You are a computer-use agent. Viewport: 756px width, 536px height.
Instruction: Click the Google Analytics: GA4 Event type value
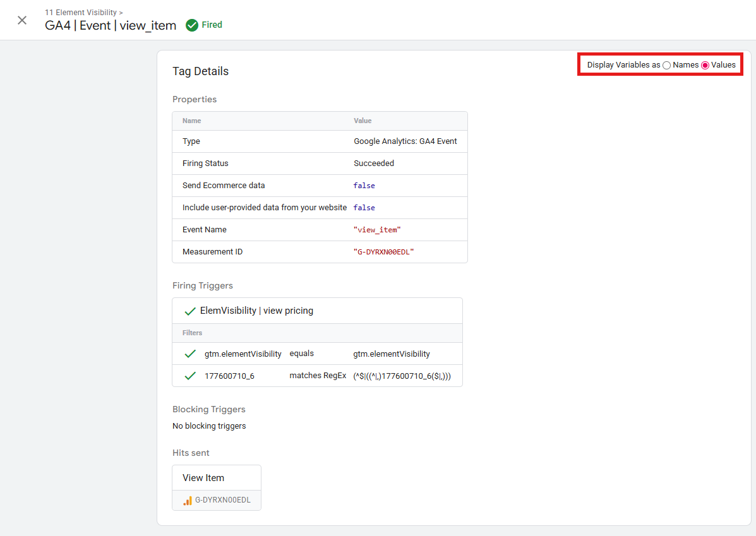coord(405,141)
